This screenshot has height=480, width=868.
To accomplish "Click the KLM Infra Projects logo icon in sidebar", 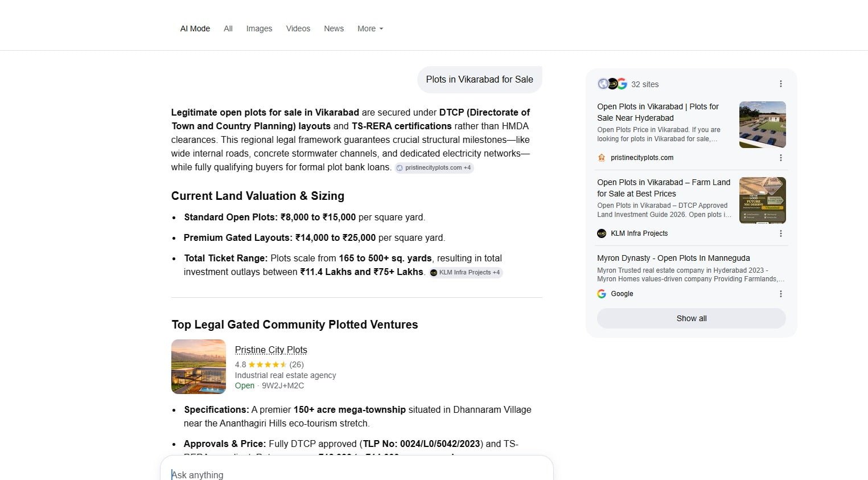I will (602, 233).
